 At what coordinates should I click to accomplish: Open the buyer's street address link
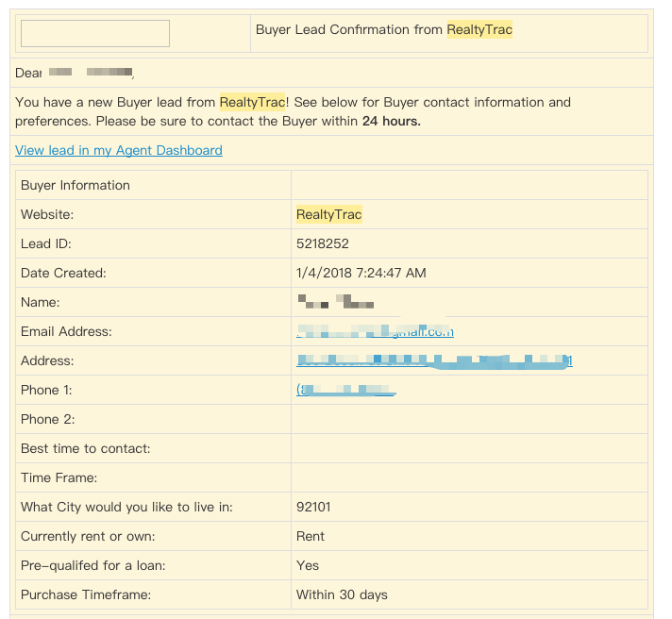(434, 360)
